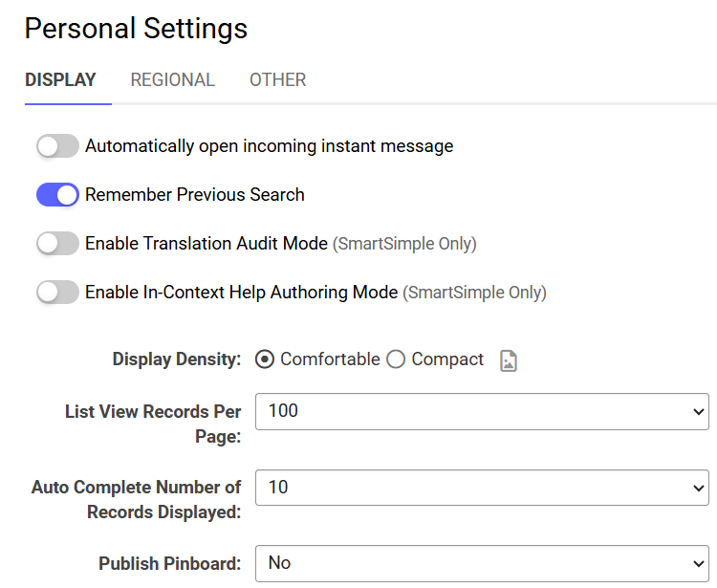The width and height of the screenshot is (717, 588).
Task: Select the Comfortable density radio button
Action: tap(265, 359)
